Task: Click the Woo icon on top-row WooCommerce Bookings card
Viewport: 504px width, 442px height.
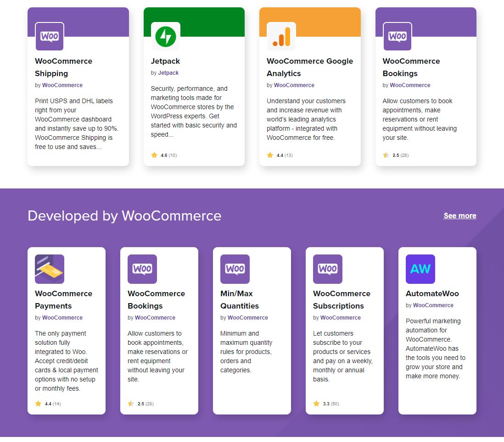Action: 398,36
